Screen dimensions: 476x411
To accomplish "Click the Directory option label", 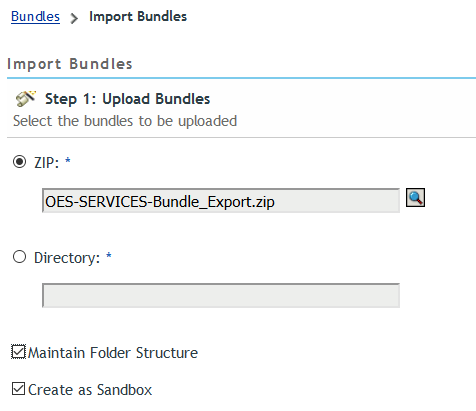I will [67, 258].
